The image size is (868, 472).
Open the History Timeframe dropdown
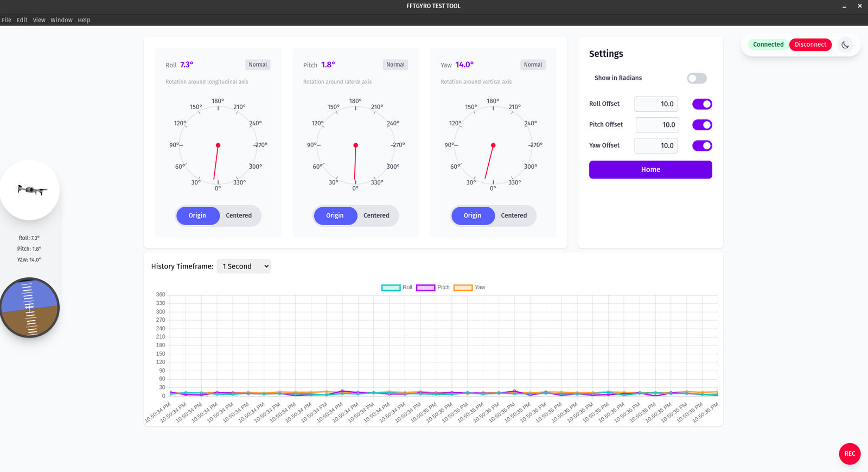pos(244,266)
